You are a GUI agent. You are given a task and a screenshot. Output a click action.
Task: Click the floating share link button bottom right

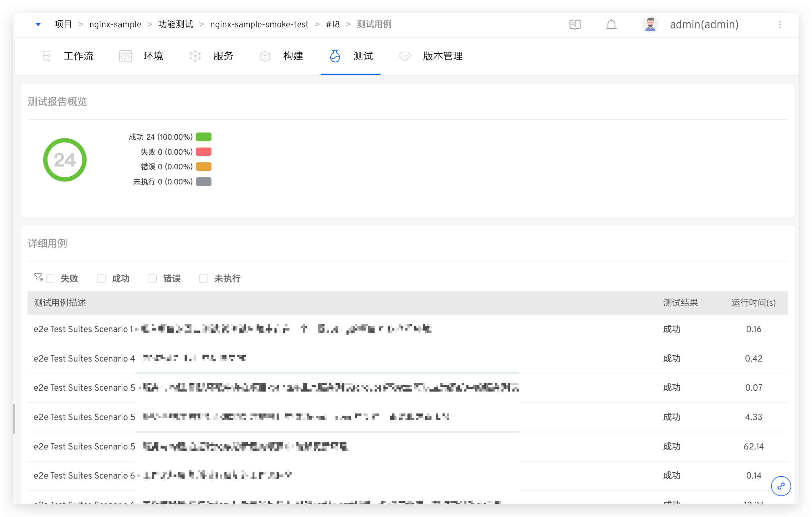781,486
